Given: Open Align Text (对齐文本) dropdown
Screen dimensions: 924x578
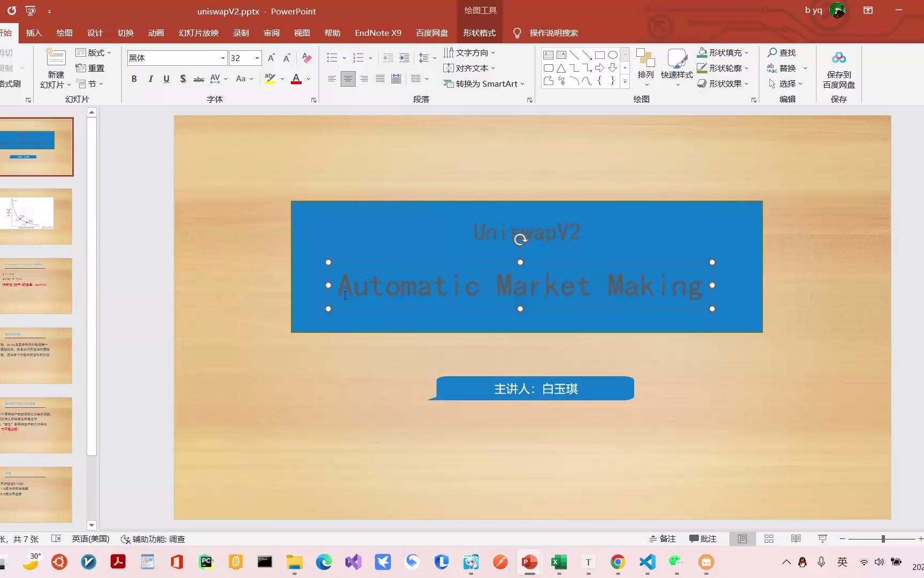Looking at the screenshot, I should tap(469, 68).
